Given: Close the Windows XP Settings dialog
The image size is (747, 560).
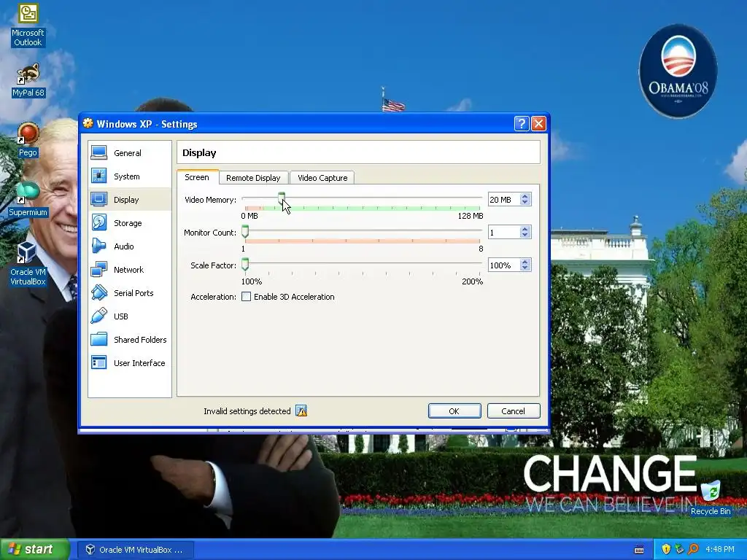Looking at the screenshot, I should [x=538, y=124].
